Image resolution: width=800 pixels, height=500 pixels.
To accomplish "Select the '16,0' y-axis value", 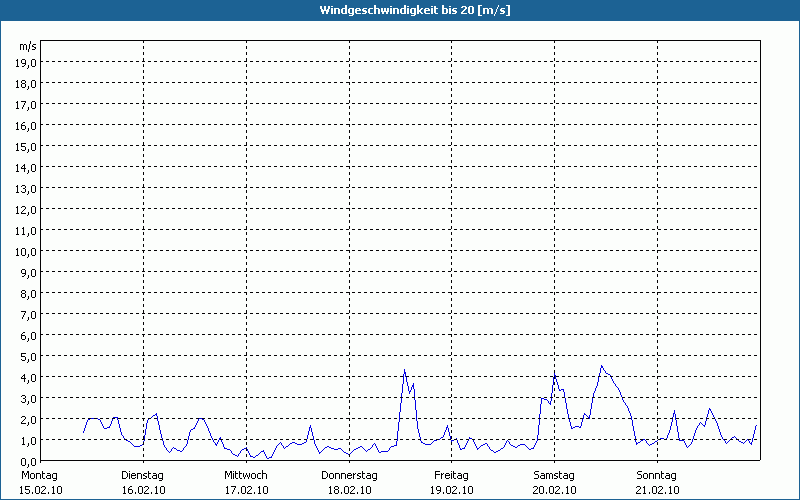I will tap(26, 126).
